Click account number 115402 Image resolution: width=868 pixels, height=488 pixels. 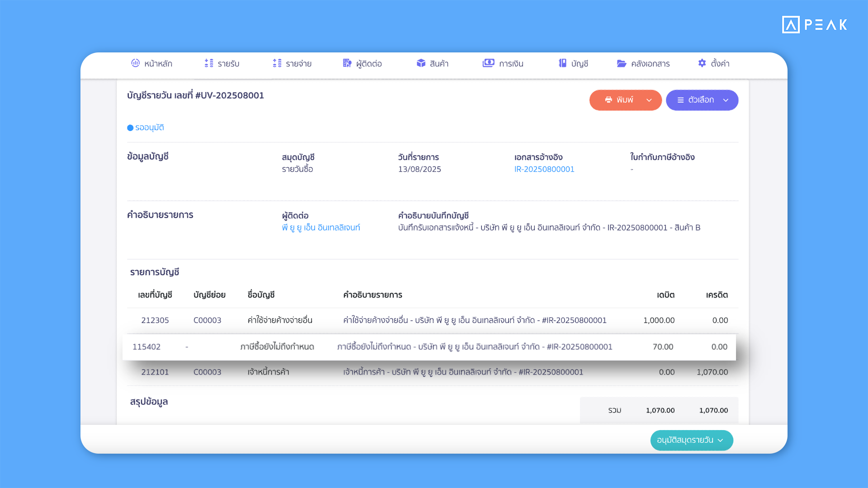pyautogui.click(x=146, y=347)
